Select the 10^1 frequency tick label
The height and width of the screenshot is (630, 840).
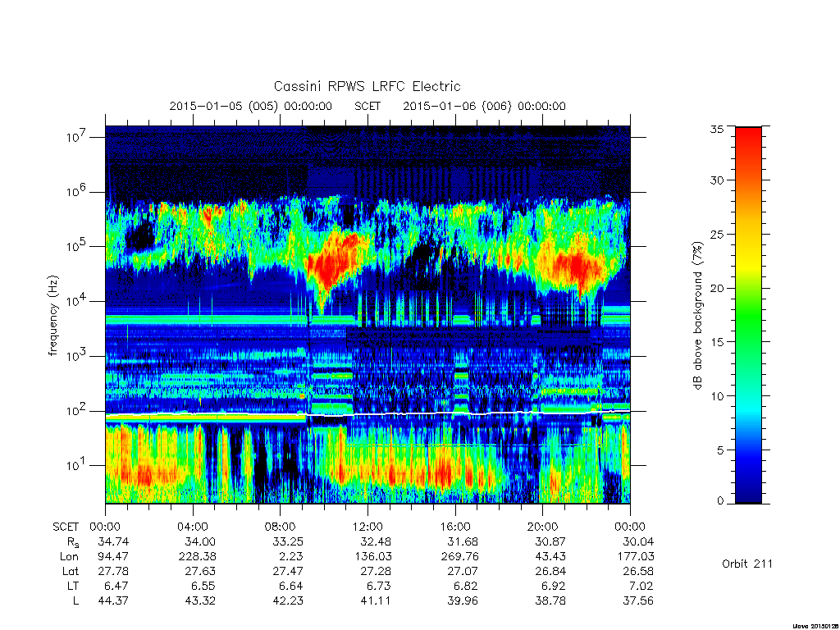pyautogui.click(x=76, y=466)
